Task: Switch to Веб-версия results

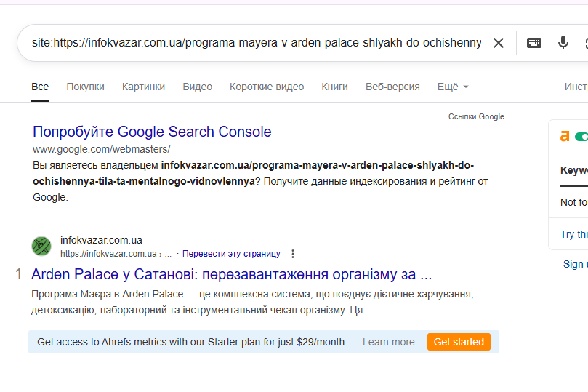Action: pos(392,87)
